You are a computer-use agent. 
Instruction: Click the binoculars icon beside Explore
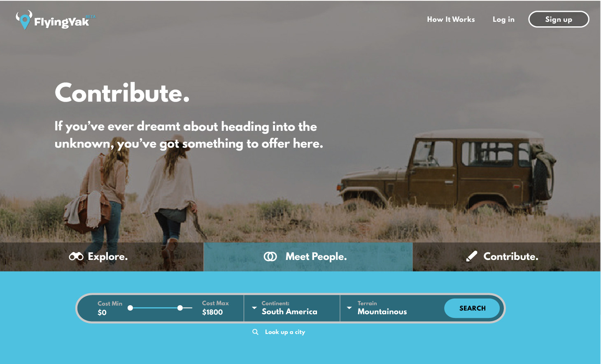coord(76,257)
